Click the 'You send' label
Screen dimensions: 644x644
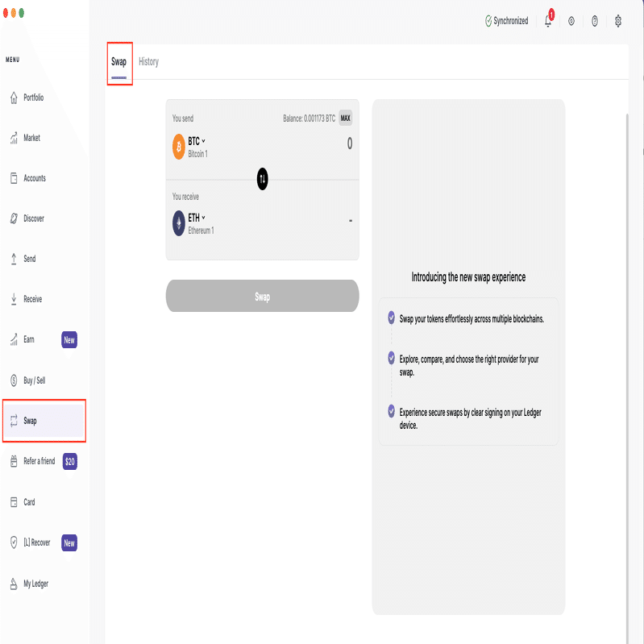183,118
